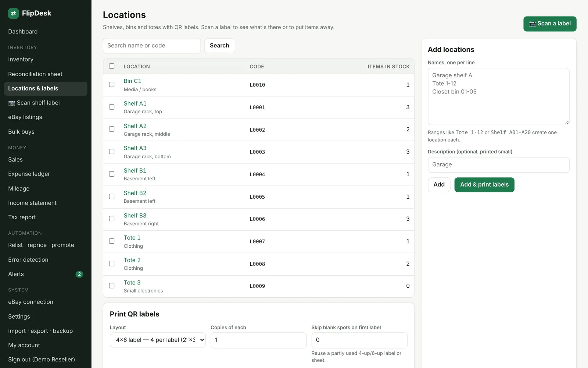588x368 pixels.
Task: Click Add & print labels button
Action: pos(484,185)
